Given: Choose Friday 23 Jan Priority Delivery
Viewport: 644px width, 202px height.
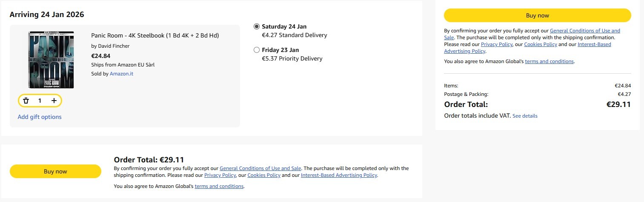Looking at the screenshot, I should tap(257, 50).
